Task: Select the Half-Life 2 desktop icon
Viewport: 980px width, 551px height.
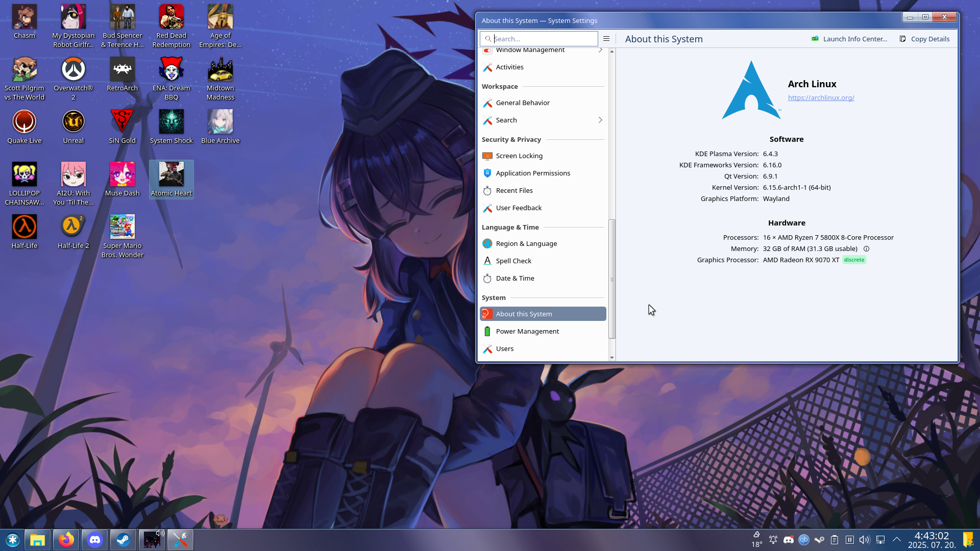Action: 73,232
